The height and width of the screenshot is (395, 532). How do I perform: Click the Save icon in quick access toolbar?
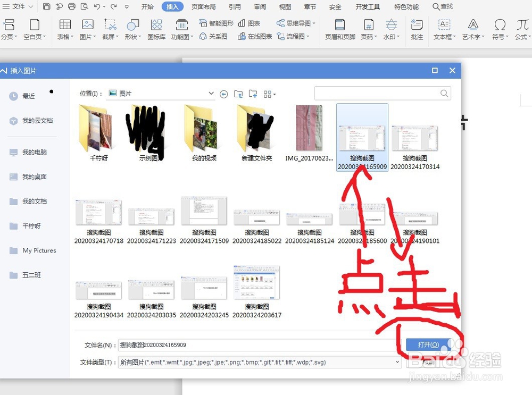pyautogui.click(x=47, y=6)
